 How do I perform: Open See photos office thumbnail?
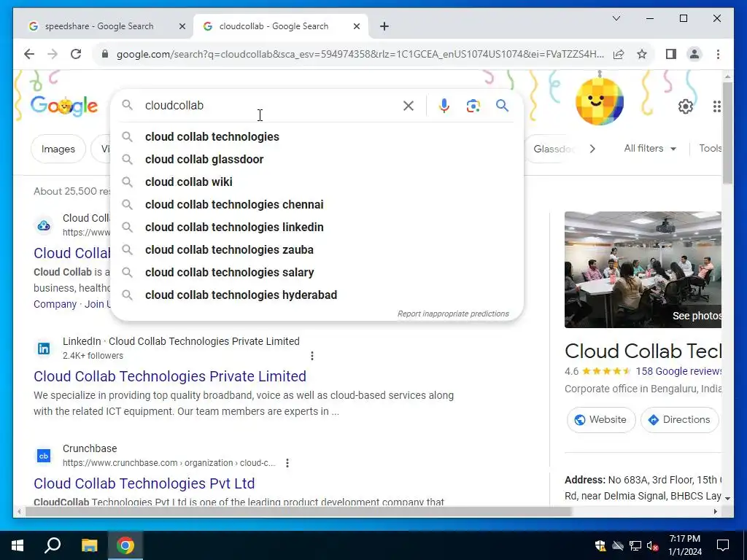point(643,270)
